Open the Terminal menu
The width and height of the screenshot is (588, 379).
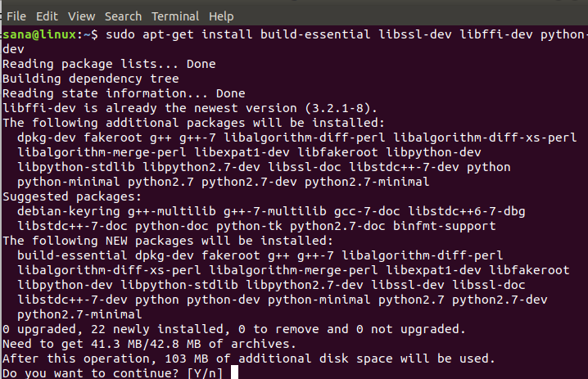click(175, 16)
